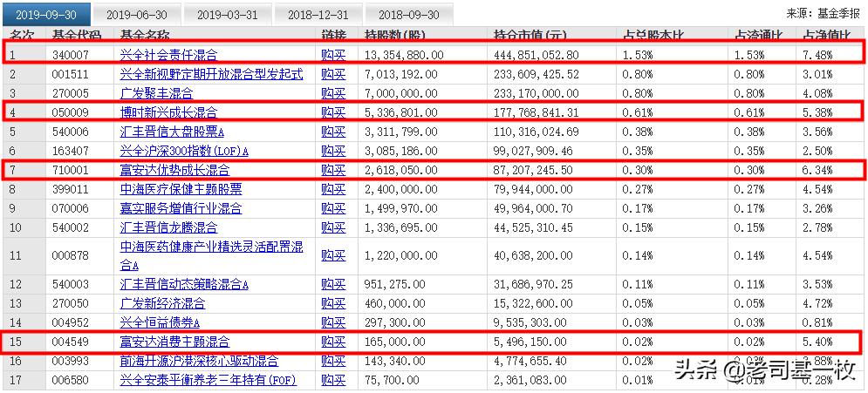Click 购买 for fund 004549
Viewport: 868px width, 393px height.
tap(334, 342)
